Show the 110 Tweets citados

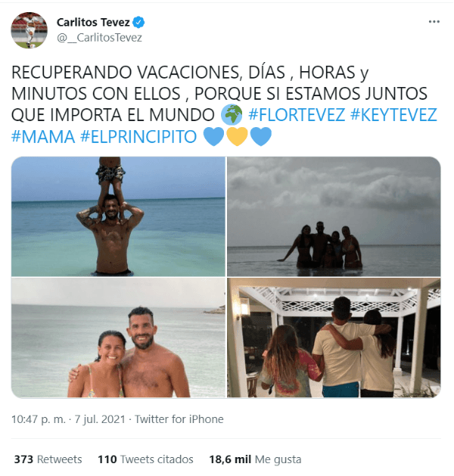point(145,459)
